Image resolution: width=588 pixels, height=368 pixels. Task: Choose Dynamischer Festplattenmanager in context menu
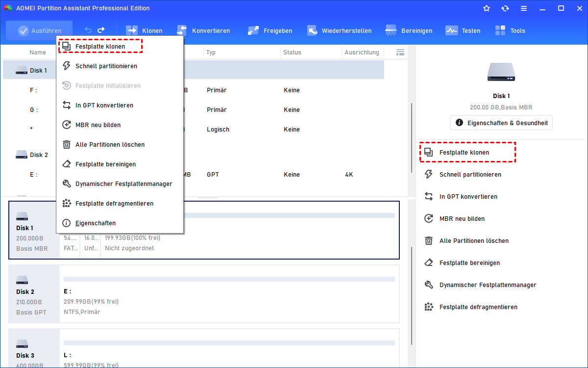point(120,184)
